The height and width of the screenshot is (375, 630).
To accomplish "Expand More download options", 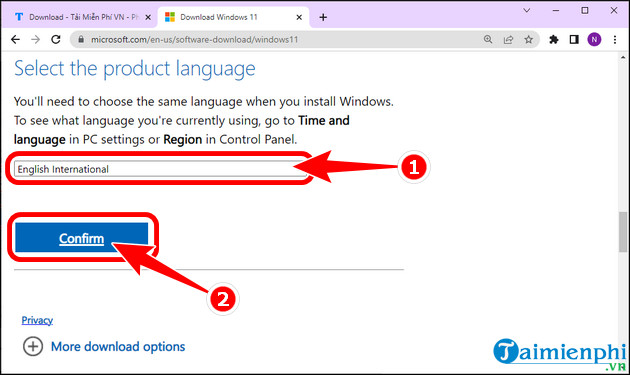I will [x=118, y=346].
